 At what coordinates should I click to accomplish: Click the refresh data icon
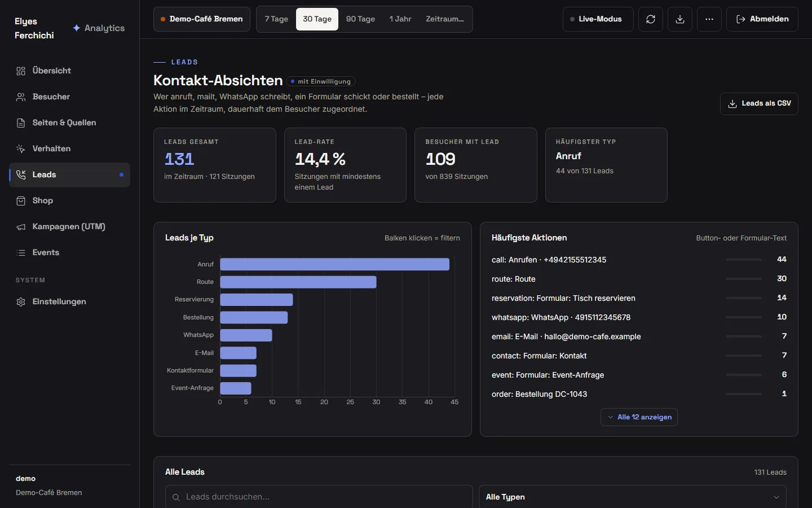(651, 19)
